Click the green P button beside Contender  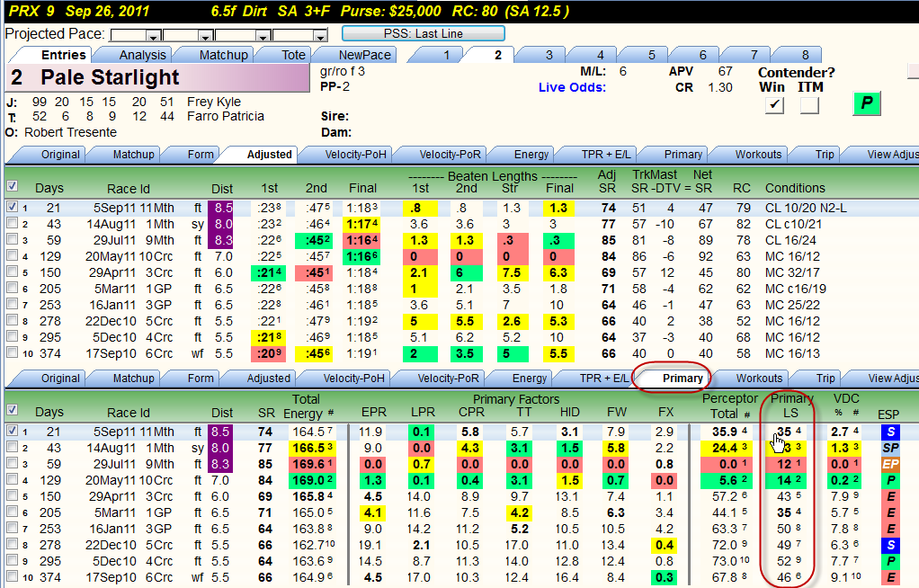tap(867, 103)
